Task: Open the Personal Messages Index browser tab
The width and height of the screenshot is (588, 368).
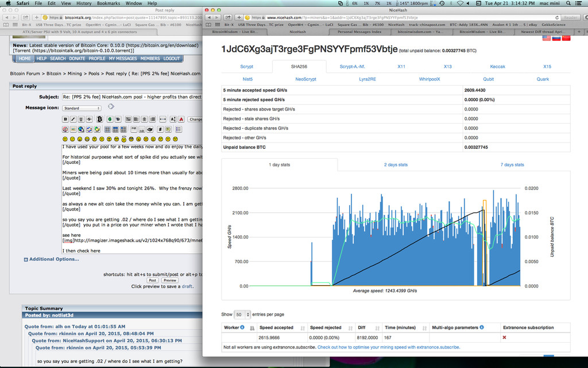Action: point(359,32)
